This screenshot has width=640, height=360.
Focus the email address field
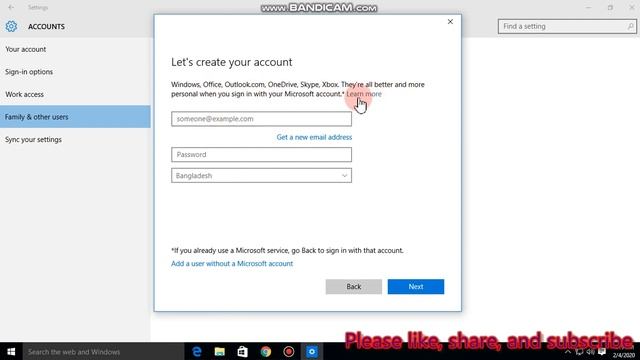pos(261,119)
